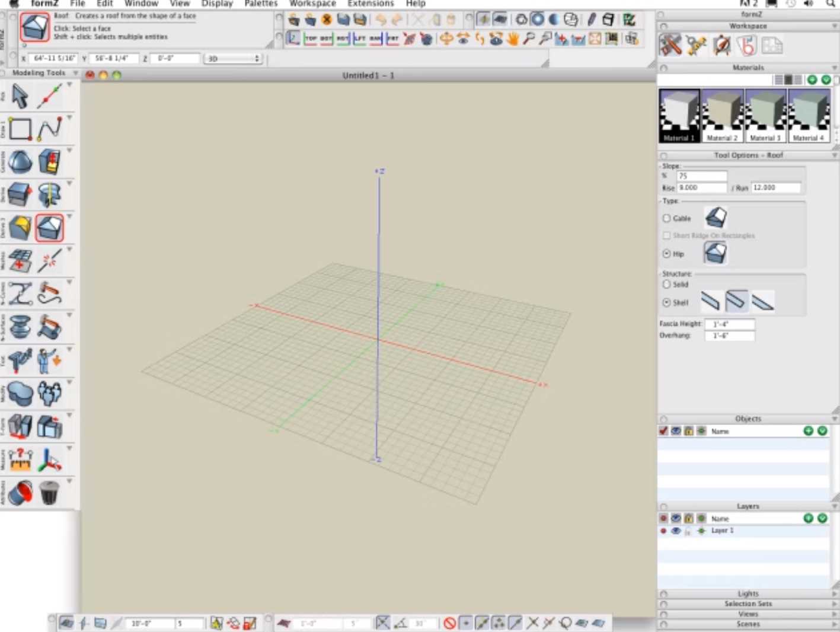Open the Display menu
Screen dimensions: 840x632
click(x=217, y=4)
